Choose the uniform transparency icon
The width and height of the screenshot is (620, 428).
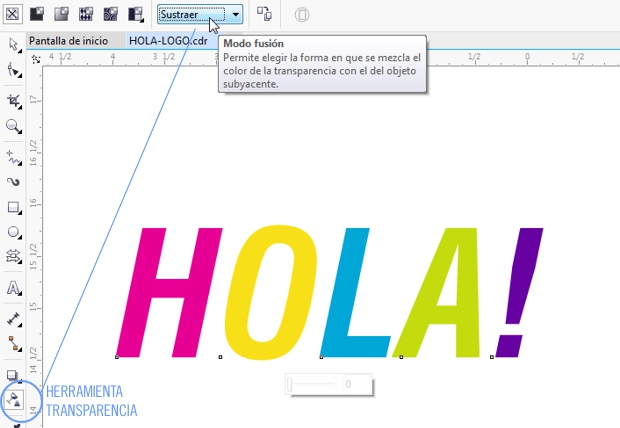38,14
